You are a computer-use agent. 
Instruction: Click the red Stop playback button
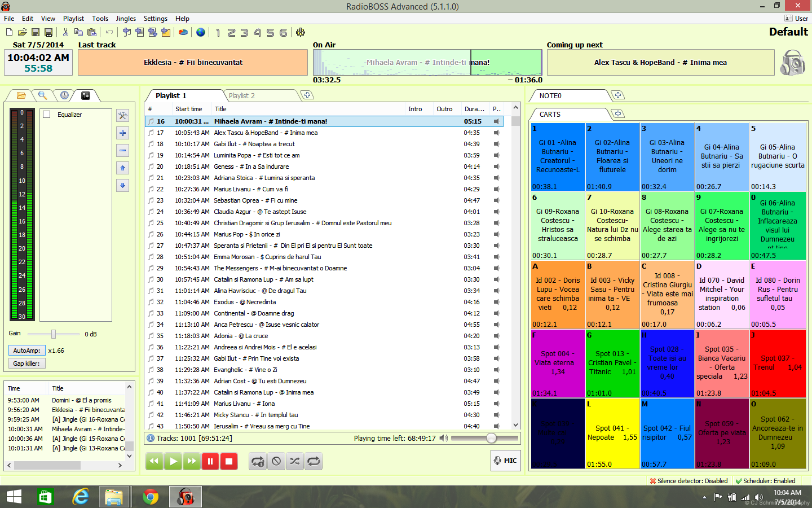229,461
